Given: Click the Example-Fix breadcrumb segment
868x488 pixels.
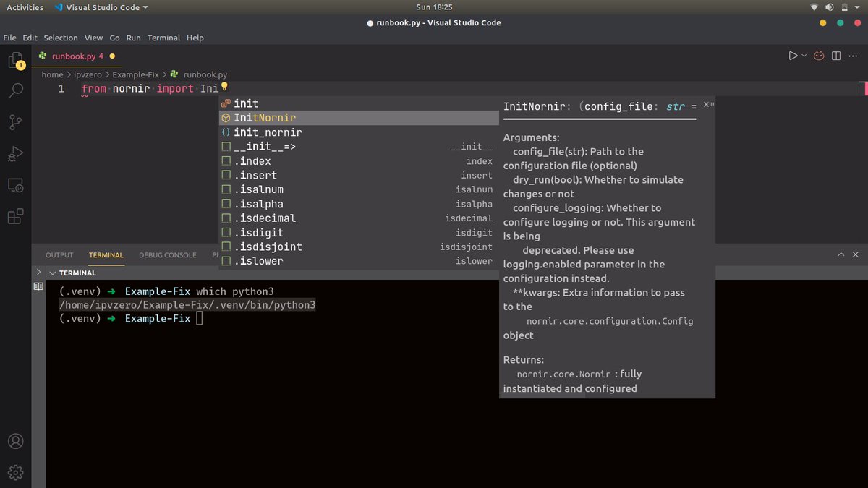Looking at the screenshot, I should point(135,74).
